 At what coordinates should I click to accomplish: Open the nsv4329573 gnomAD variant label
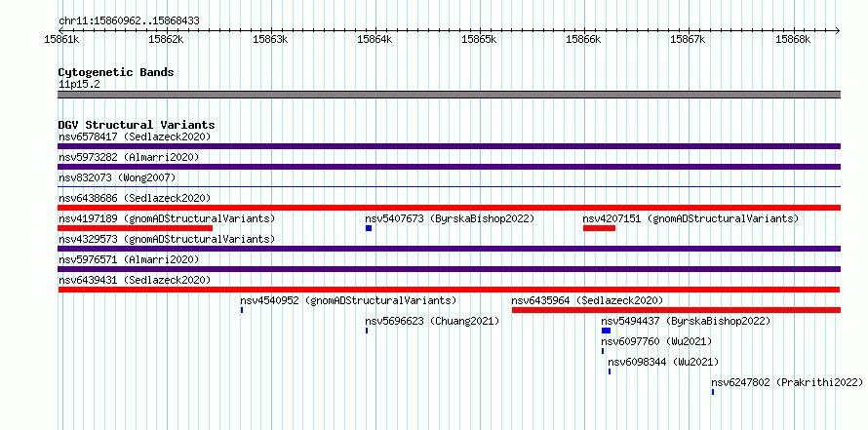(167, 239)
